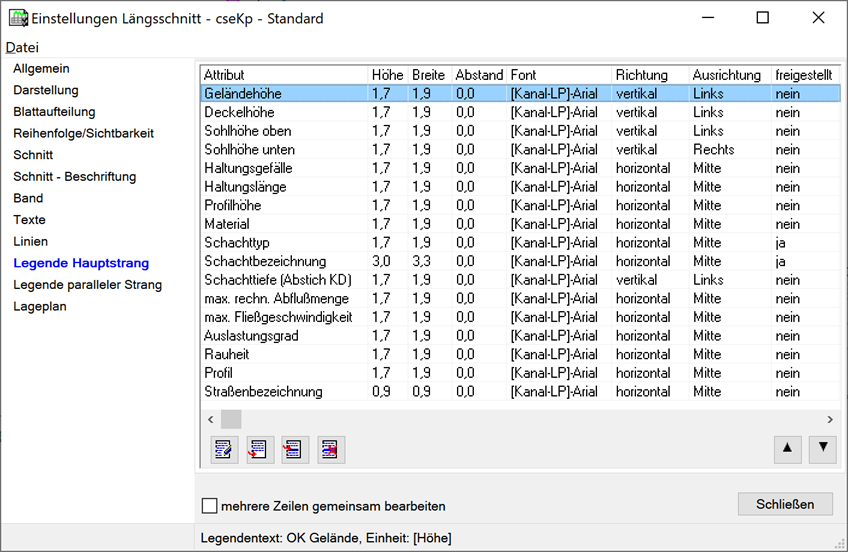Click the application icon in the title bar
The width and height of the screenshot is (848, 552).
click(x=17, y=18)
